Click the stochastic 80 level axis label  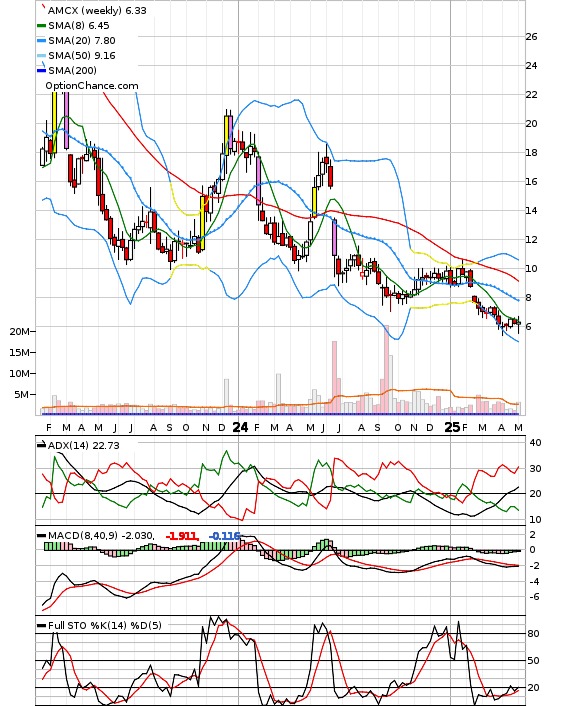533,634
